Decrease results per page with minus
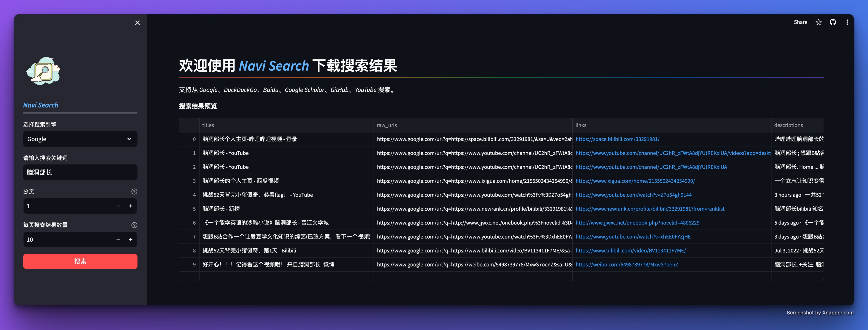Screen dimensions: 868x330 coord(118,240)
